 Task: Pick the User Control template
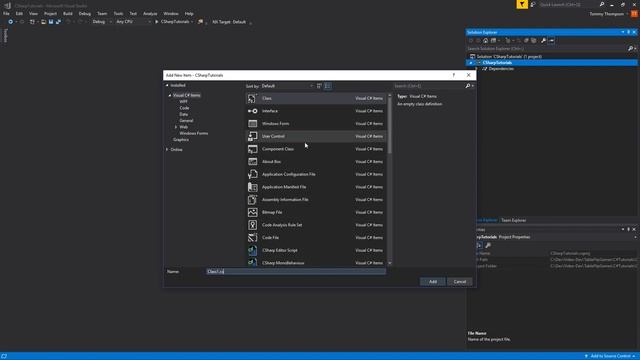pos(316,136)
